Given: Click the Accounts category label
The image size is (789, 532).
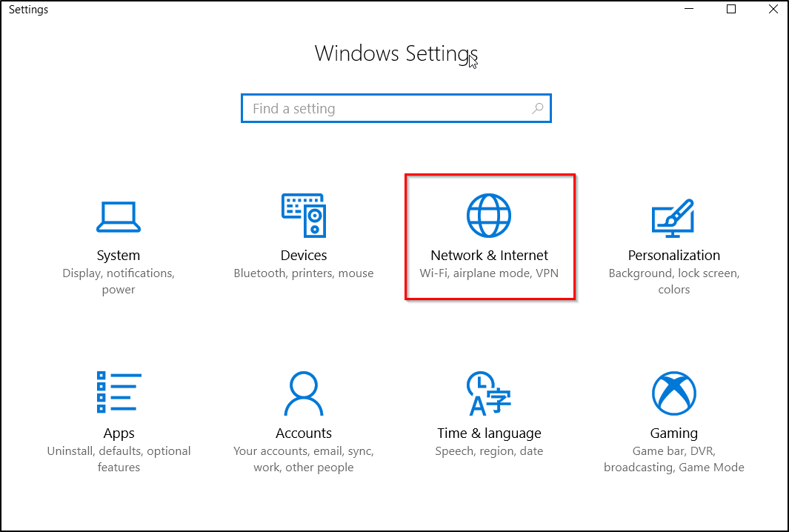Looking at the screenshot, I should (x=304, y=433).
